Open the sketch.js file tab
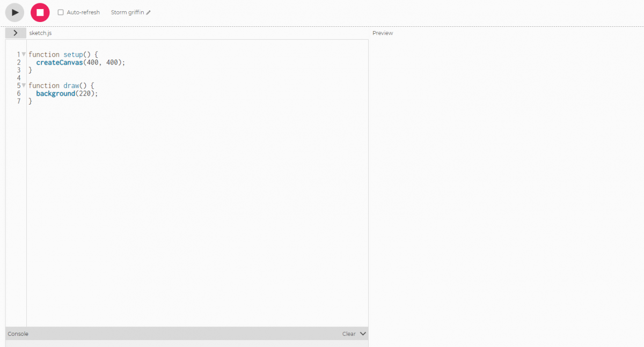 click(x=40, y=33)
